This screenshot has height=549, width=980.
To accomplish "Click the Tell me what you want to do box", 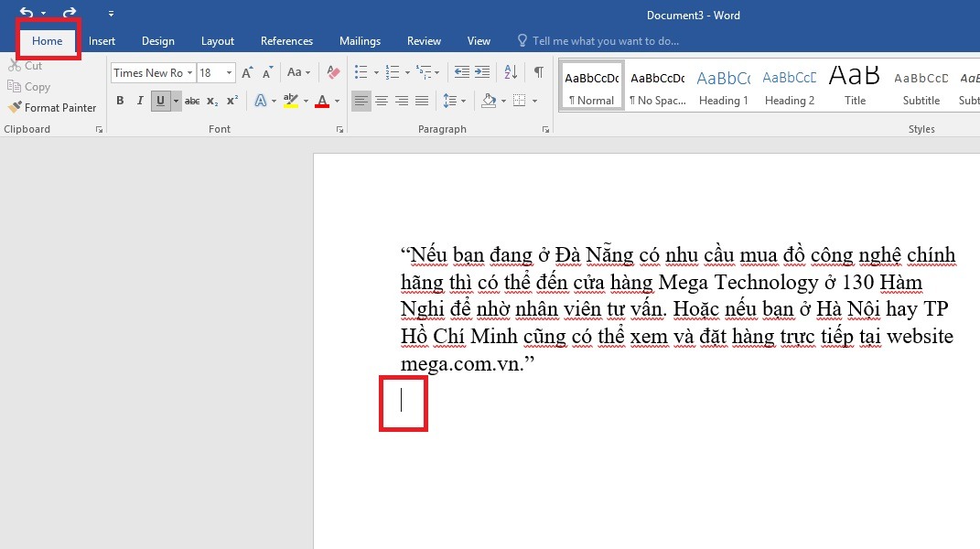I will [598, 40].
